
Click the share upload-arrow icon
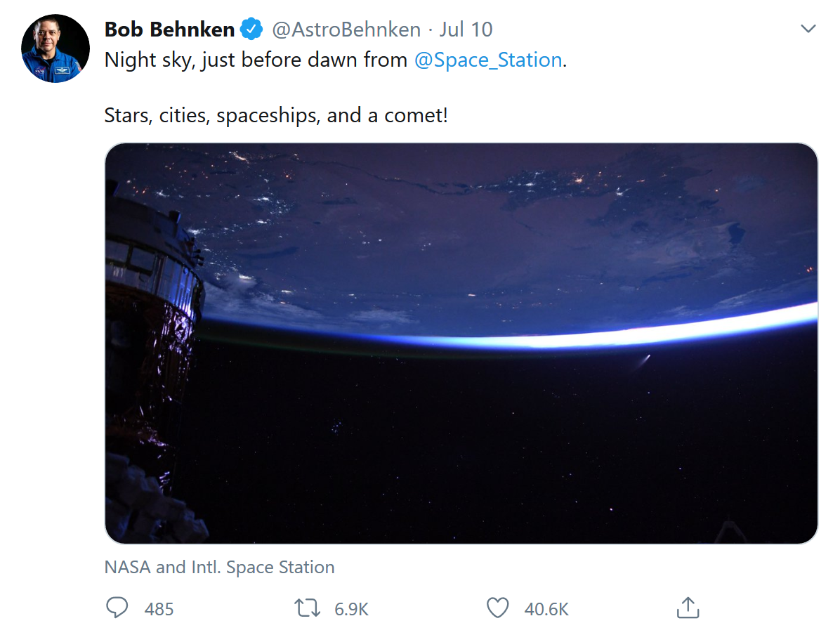pos(688,608)
